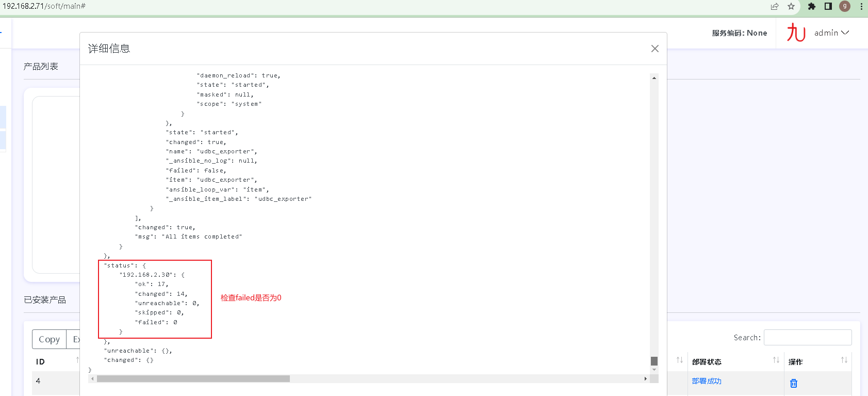Screen dimensions: 868x396
Task: Click the browser profile avatar
Action: click(x=844, y=6)
